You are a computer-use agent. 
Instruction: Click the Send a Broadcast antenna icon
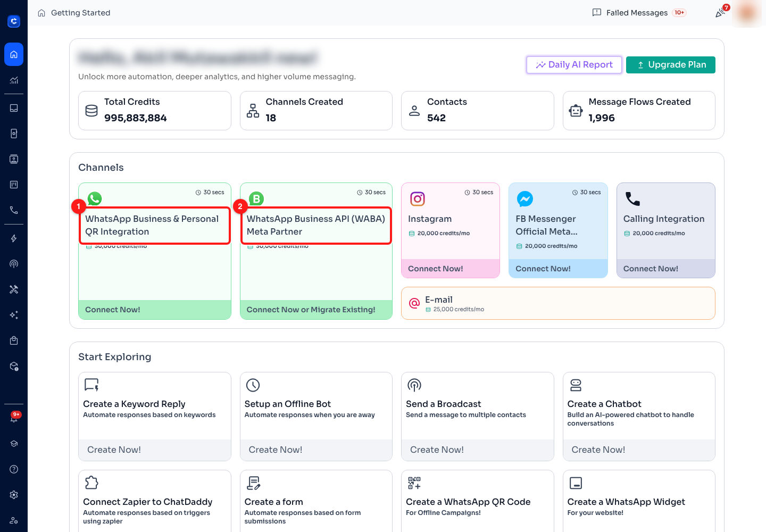click(x=414, y=385)
